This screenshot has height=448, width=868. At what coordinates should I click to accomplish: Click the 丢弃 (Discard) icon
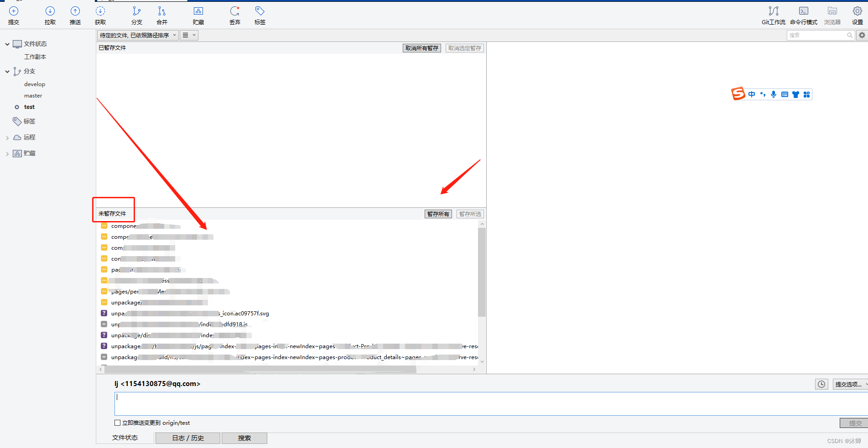point(234,15)
